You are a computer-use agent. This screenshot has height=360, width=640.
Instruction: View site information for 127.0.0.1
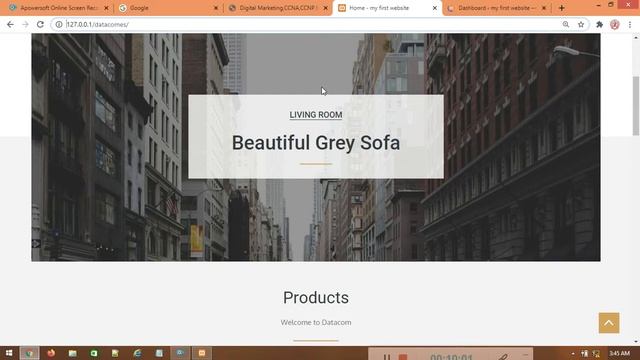[59, 24]
